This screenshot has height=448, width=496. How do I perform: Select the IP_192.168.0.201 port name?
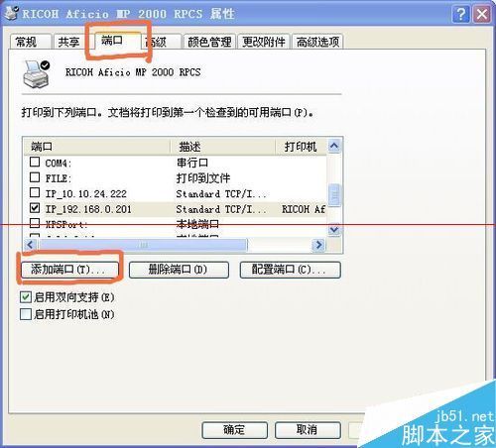point(88,209)
